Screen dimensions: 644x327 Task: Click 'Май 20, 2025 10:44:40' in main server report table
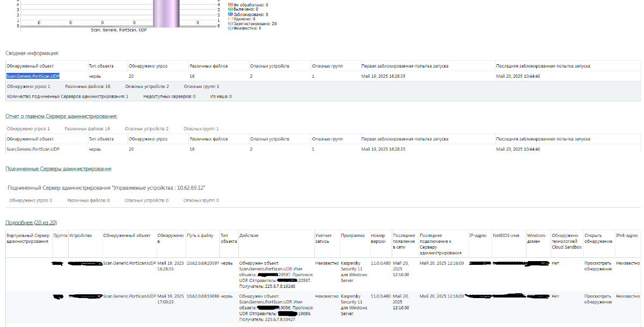tap(518, 149)
